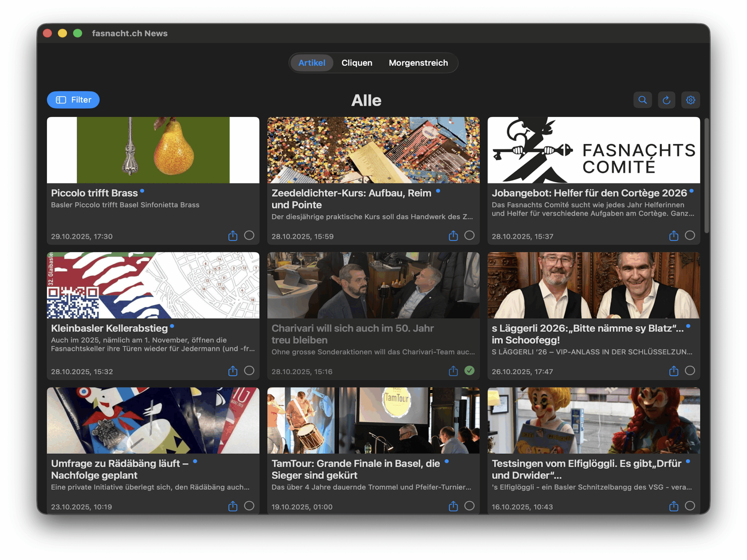The width and height of the screenshot is (747, 560).
Task: Switch to the Morgenstreich tab
Action: tap(418, 63)
